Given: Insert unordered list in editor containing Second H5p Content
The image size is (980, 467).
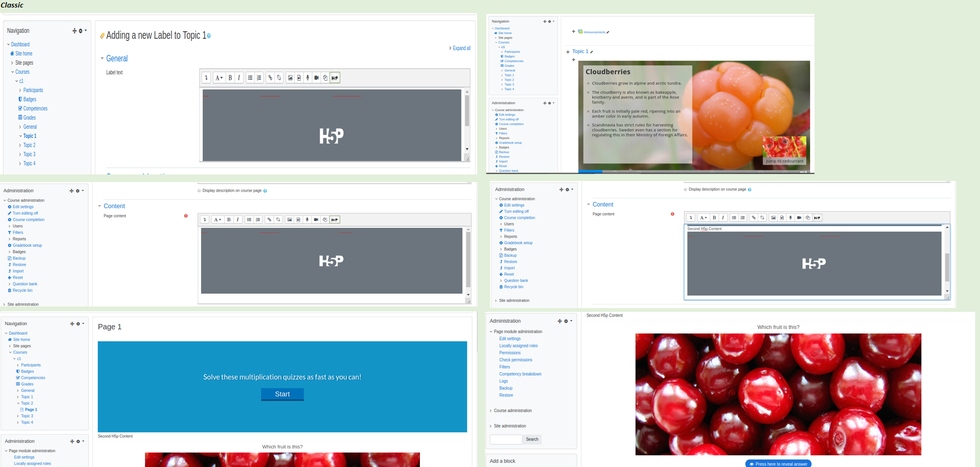Looking at the screenshot, I should pyautogui.click(x=734, y=218).
